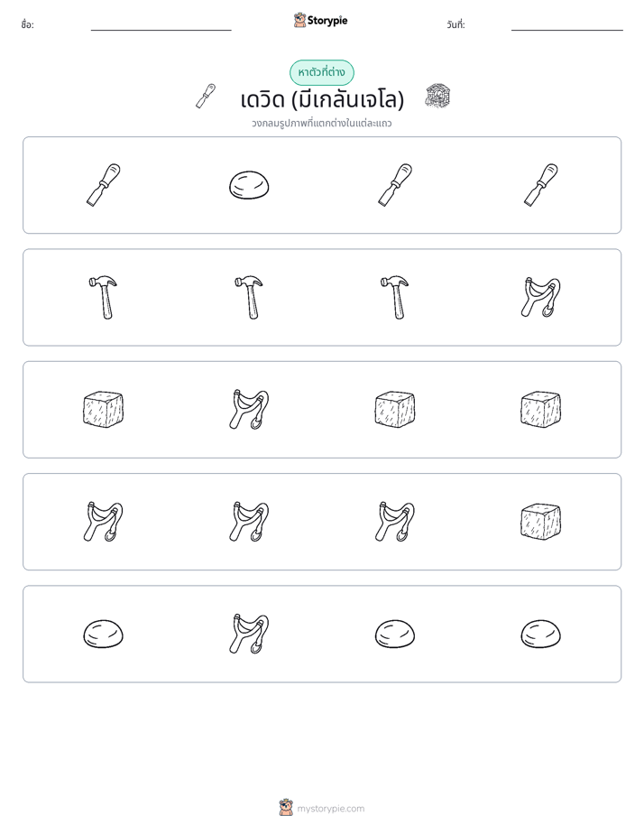This screenshot has height=834, width=644.
Task: Click the first chisel in row one
Action: pos(104,185)
